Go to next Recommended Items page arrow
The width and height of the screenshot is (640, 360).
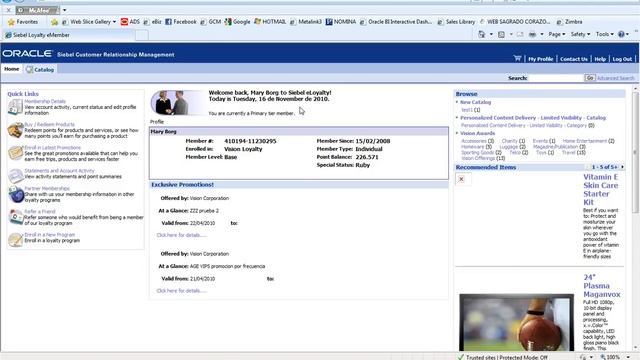(x=622, y=167)
